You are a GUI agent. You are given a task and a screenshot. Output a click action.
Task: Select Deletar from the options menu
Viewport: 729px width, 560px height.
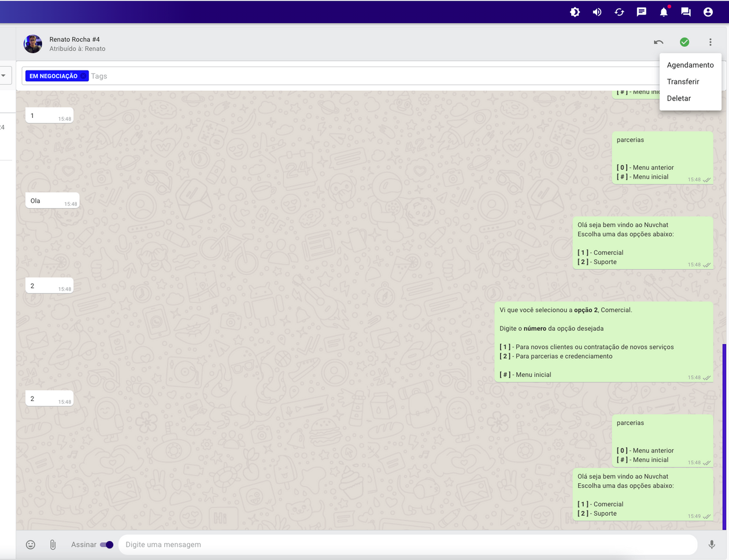pos(679,98)
